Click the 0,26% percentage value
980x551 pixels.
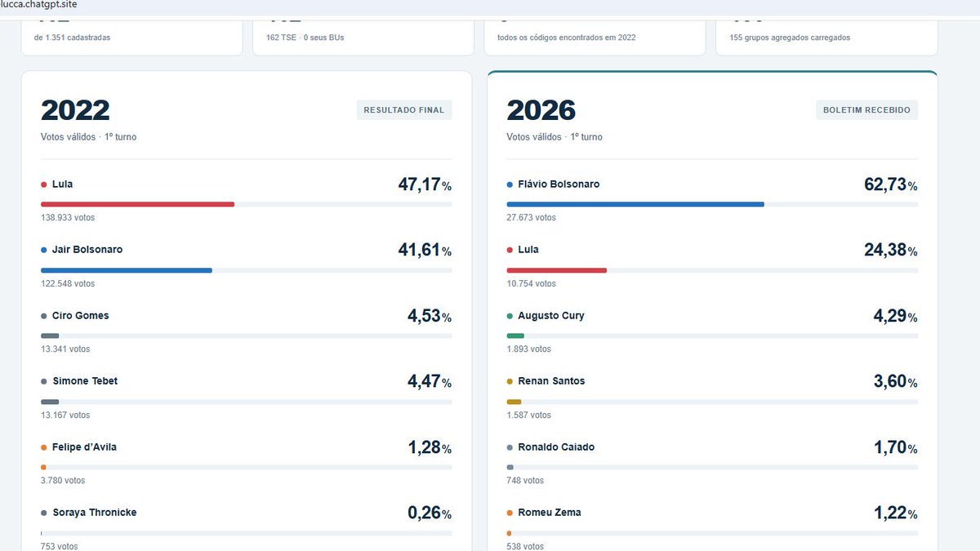pyautogui.click(x=430, y=513)
